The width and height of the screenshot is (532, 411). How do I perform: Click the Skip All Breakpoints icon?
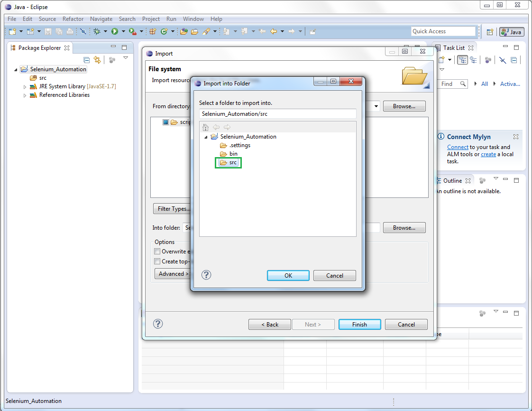[83, 32]
